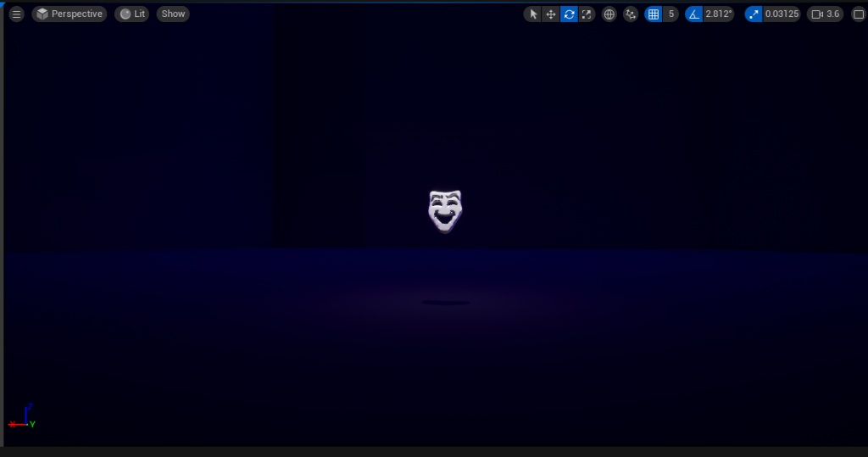Open the Lit view mode dropdown
This screenshot has width=868, height=457.
tap(131, 14)
